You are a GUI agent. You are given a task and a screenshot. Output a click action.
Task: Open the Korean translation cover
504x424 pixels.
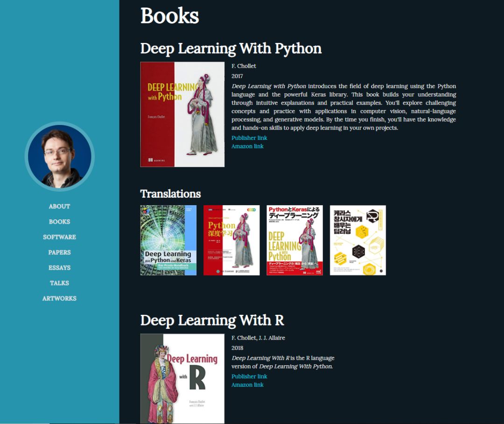click(x=358, y=240)
